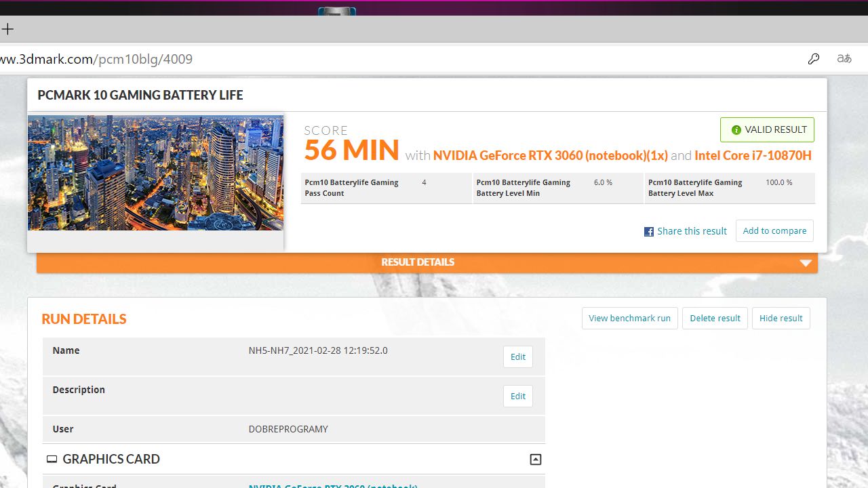Edit the run Name field
Image resolution: width=868 pixels, height=488 pixels.
click(518, 357)
